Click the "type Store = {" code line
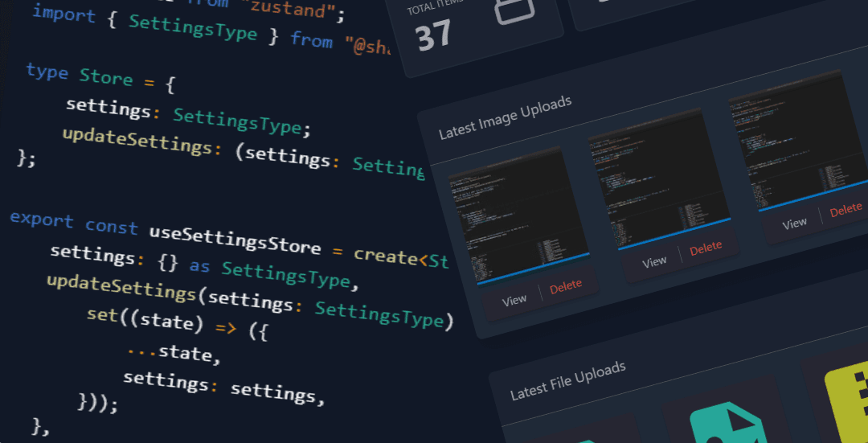The image size is (868, 443). pyautogui.click(x=100, y=79)
